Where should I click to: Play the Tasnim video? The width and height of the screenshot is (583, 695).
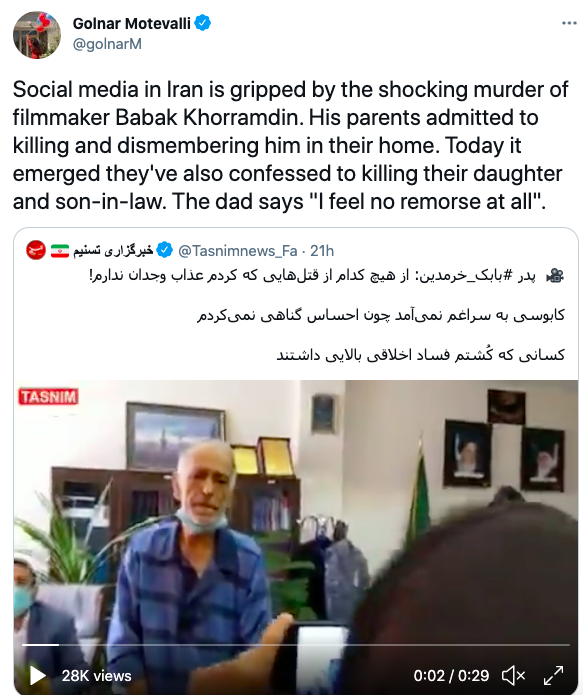pos(37,675)
